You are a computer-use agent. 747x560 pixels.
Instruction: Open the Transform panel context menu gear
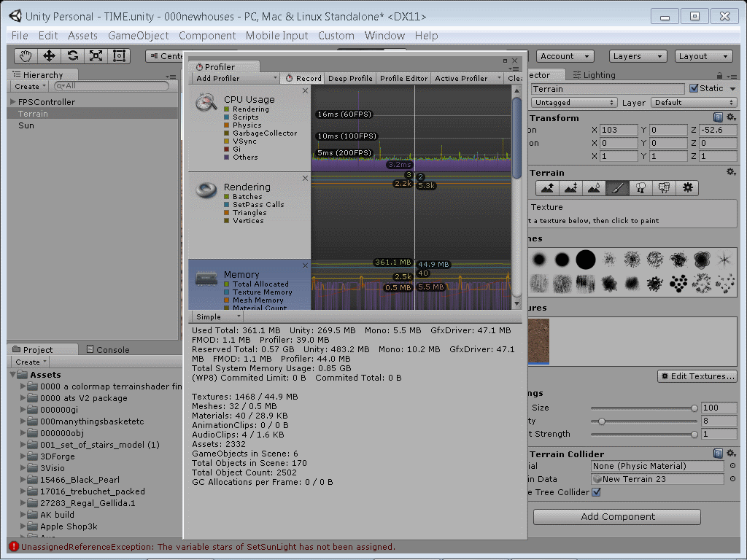[731, 117]
